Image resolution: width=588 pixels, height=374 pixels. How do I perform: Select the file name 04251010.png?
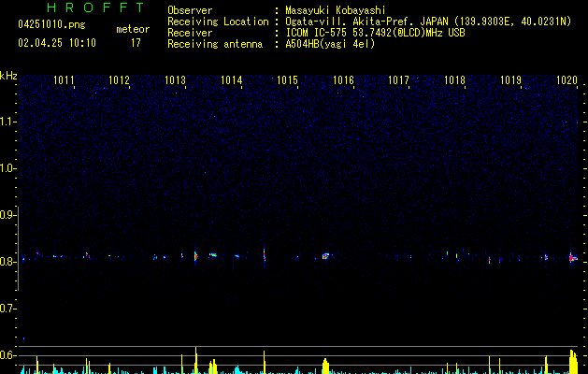(x=51, y=25)
